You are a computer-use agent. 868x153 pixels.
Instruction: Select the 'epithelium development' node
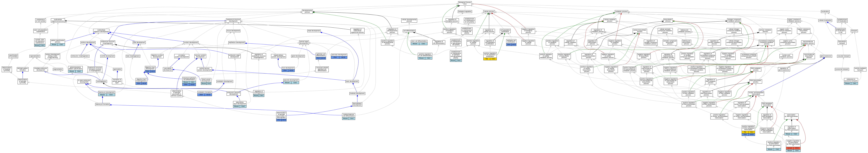(237, 42)
